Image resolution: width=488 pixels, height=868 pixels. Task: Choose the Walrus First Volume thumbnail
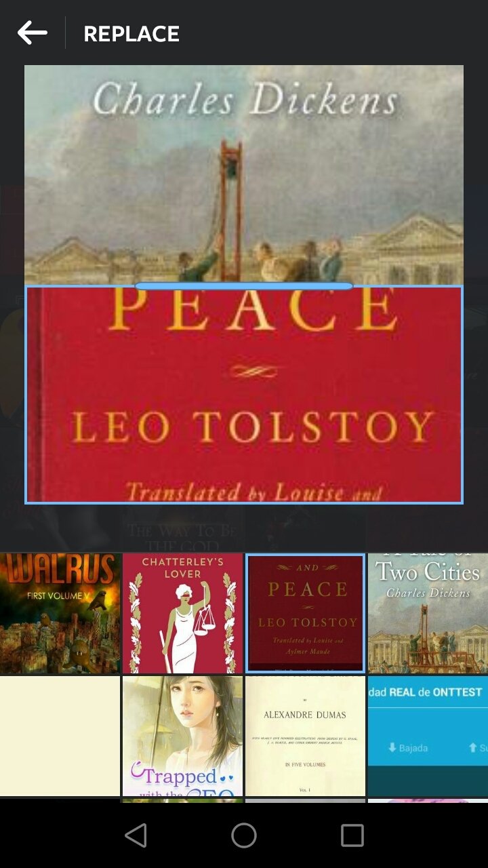coord(60,613)
